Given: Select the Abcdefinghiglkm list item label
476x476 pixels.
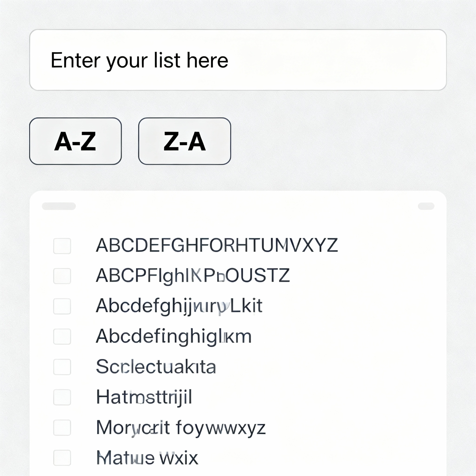Looking at the screenshot, I should coord(174,336).
